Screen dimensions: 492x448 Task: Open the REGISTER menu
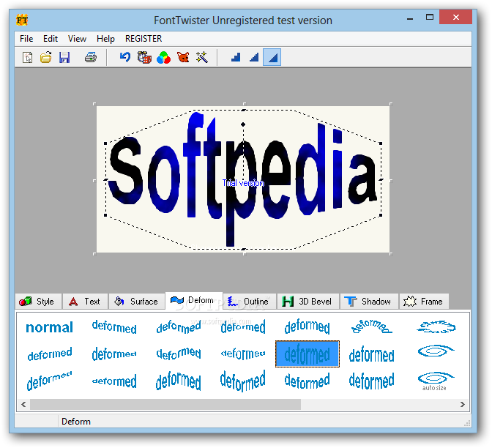point(143,39)
